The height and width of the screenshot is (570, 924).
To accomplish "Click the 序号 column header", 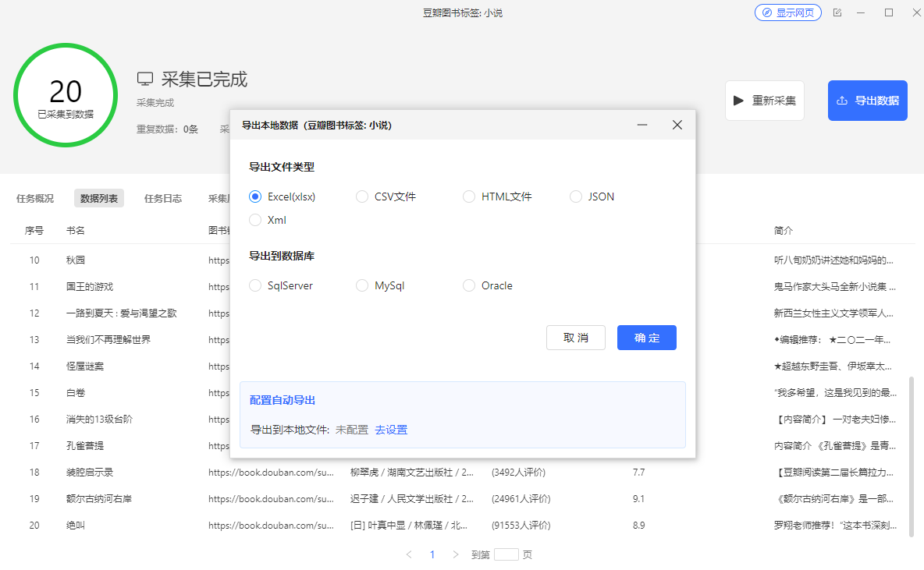I will (34, 230).
